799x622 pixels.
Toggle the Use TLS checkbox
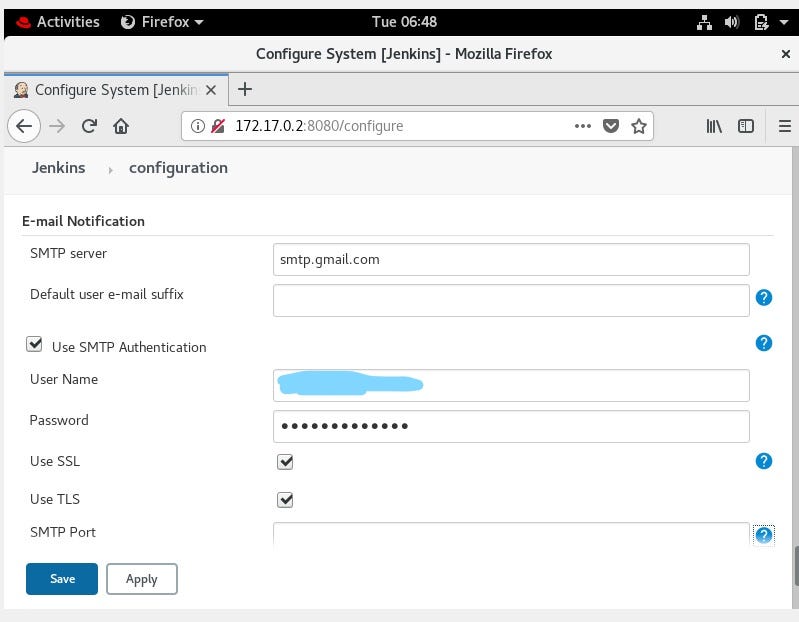[x=285, y=500]
